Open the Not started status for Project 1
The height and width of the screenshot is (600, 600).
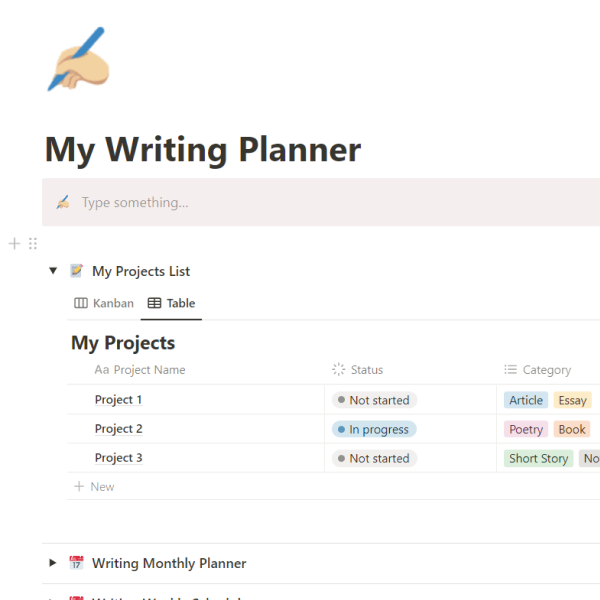click(374, 400)
